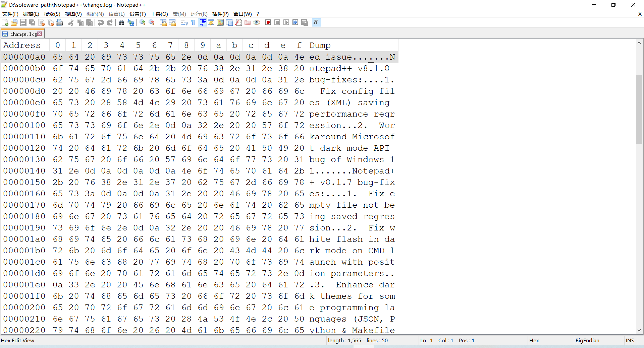Close the change.log tab with red X
This screenshot has height=348, width=644.
(x=40, y=34)
